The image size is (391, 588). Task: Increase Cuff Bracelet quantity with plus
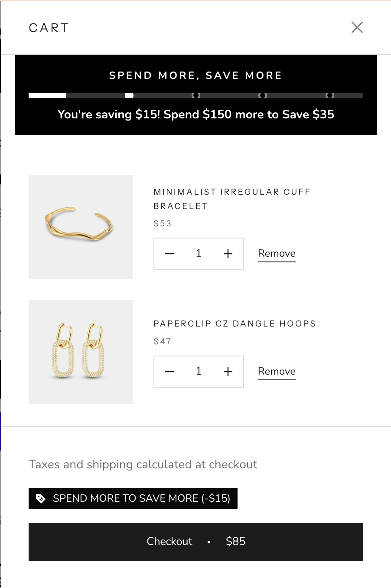pyautogui.click(x=228, y=254)
